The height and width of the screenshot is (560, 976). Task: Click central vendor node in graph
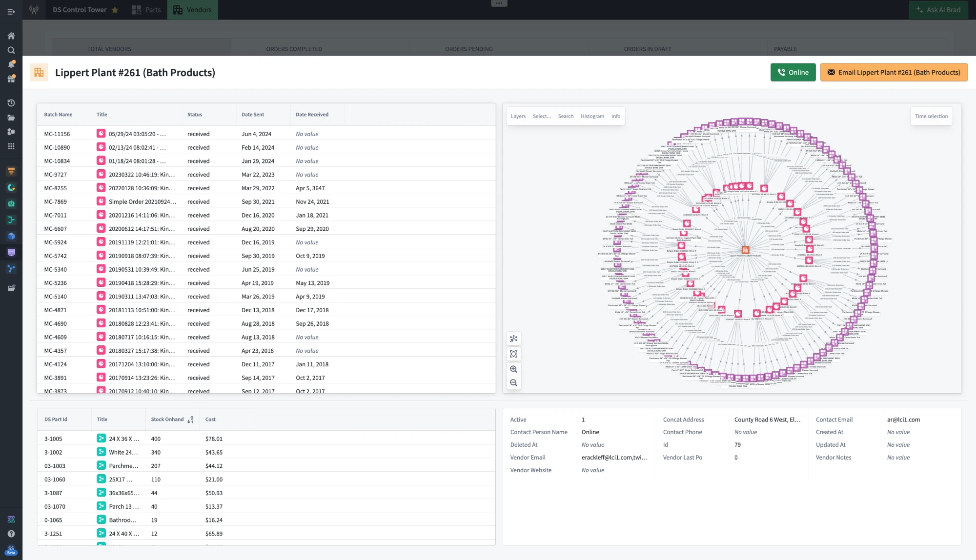[745, 250]
